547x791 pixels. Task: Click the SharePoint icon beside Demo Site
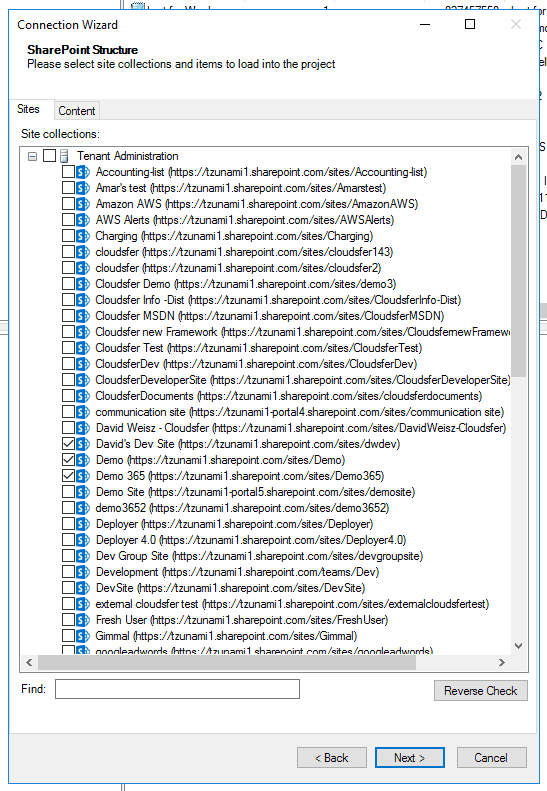pyautogui.click(x=83, y=492)
